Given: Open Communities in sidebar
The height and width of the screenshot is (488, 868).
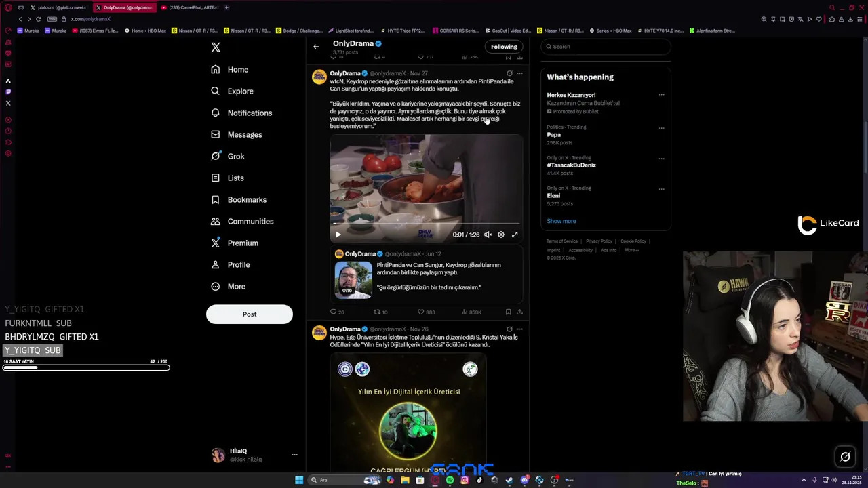Looking at the screenshot, I should click(241, 221).
